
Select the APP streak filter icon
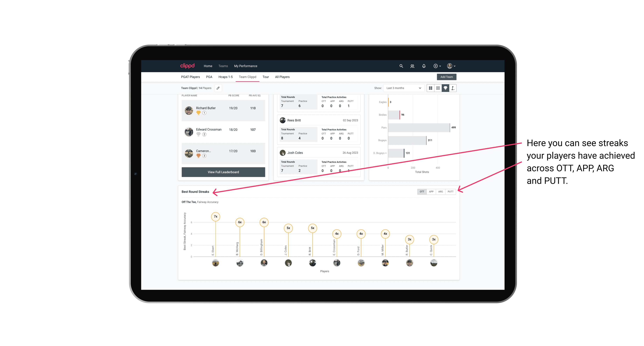pyautogui.click(x=431, y=191)
